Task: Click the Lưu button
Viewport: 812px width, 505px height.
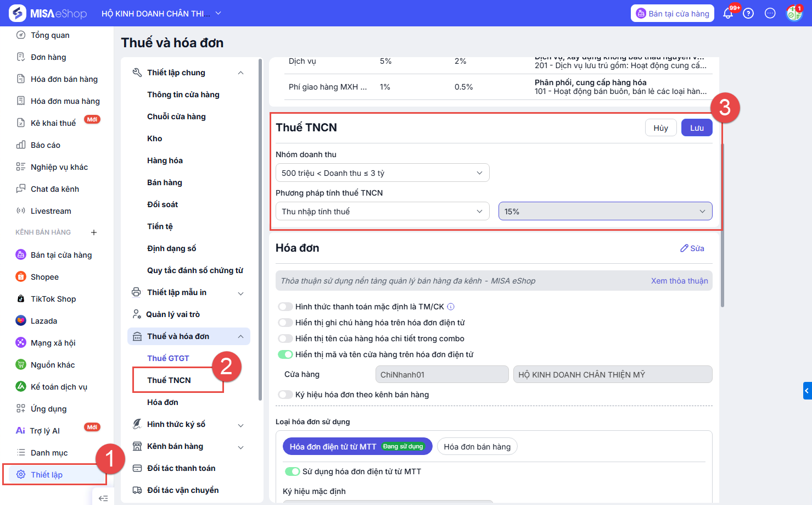Action: point(697,128)
